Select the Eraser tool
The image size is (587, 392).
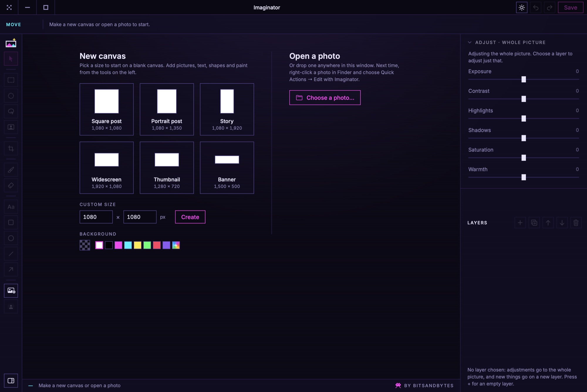(11, 185)
